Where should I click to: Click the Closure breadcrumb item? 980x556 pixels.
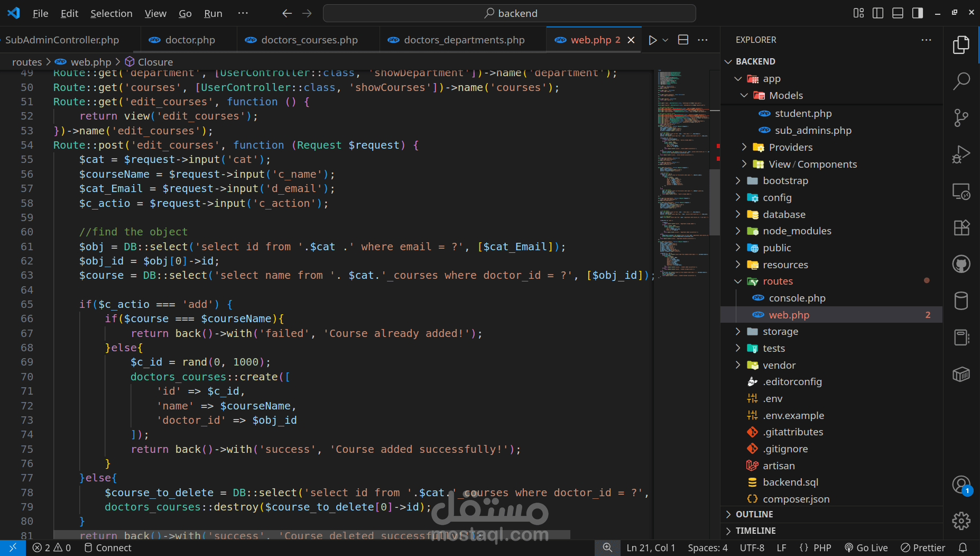(x=149, y=62)
